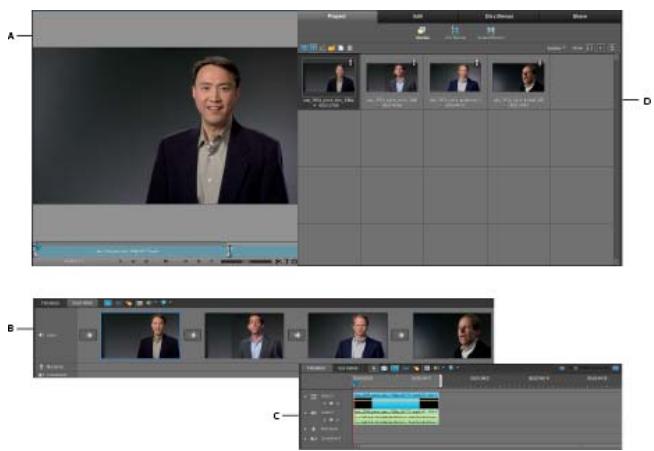This screenshot has width=654, height=451.
Task: Switch to the Project tab
Action: tap(337, 16)
